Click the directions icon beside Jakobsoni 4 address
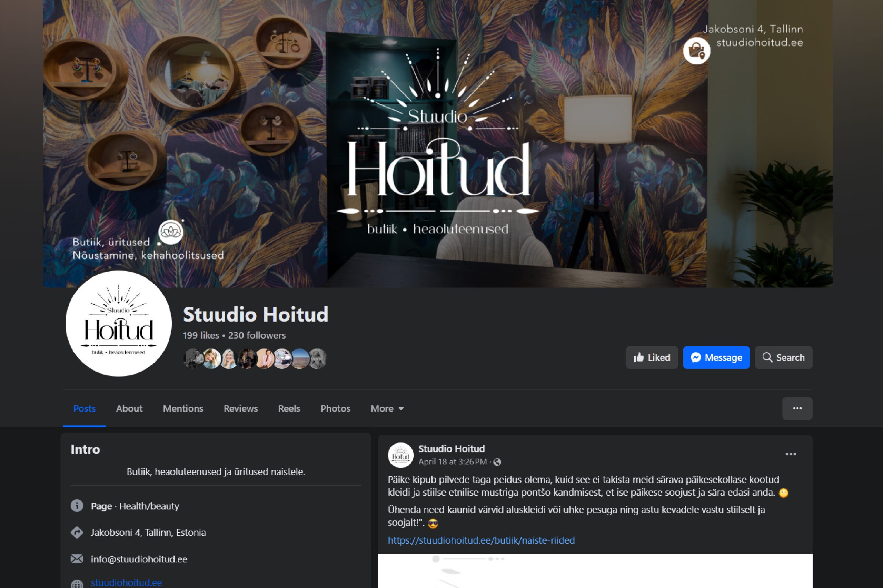 [77, 533]
